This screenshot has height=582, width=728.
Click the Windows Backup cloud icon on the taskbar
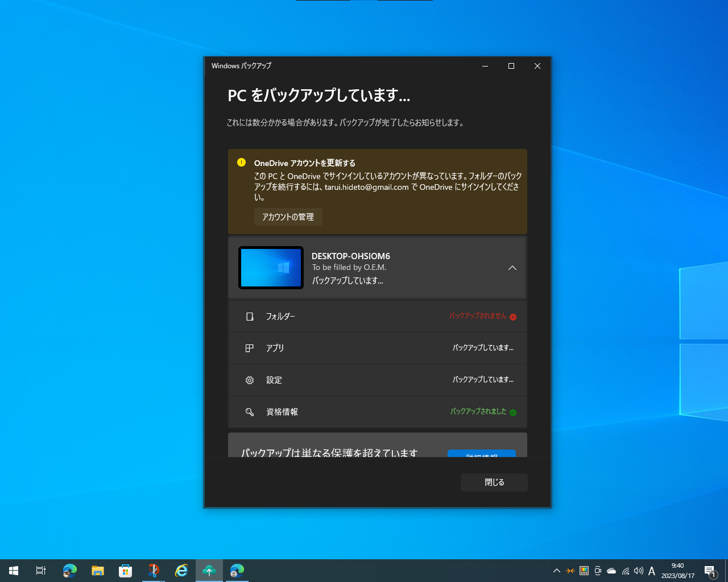coord(209,570)
